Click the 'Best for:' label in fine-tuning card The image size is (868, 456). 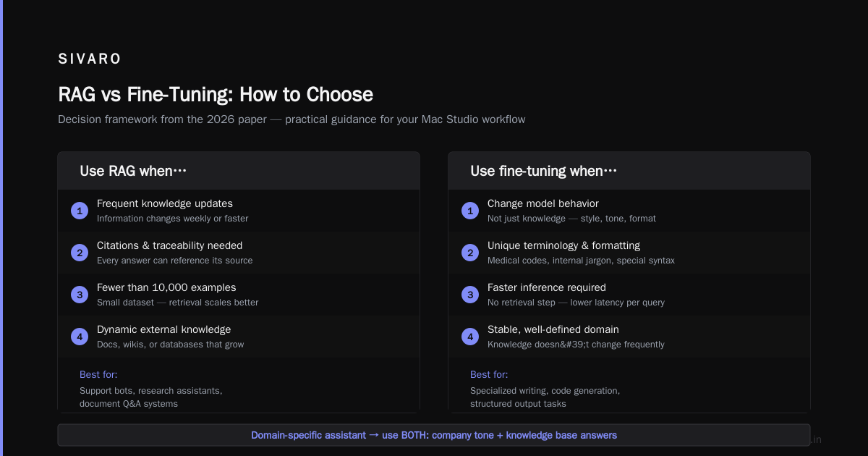489,374
